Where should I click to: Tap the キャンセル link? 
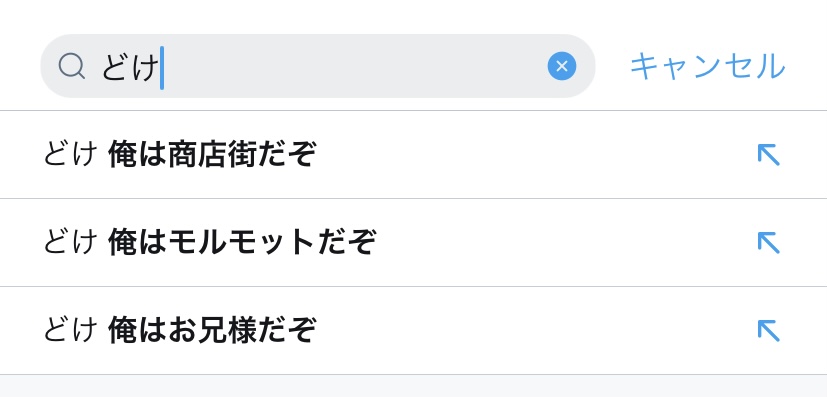point(708,67)
